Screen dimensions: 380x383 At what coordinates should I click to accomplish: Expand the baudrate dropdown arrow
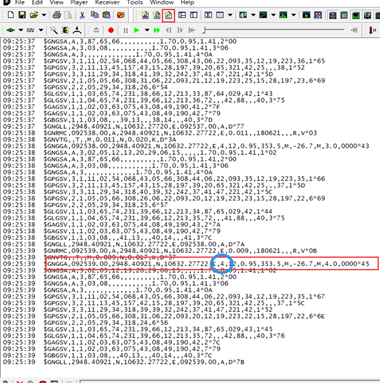pos(41,30)
